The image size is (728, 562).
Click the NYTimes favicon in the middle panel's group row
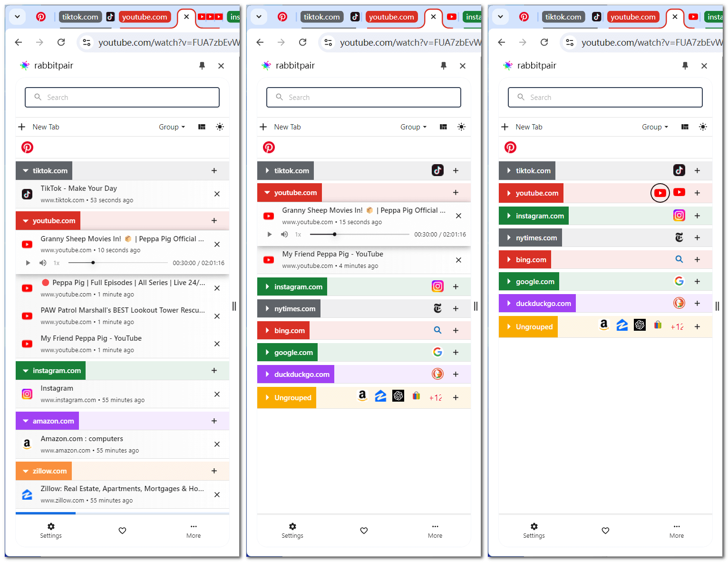pos(437,308)
